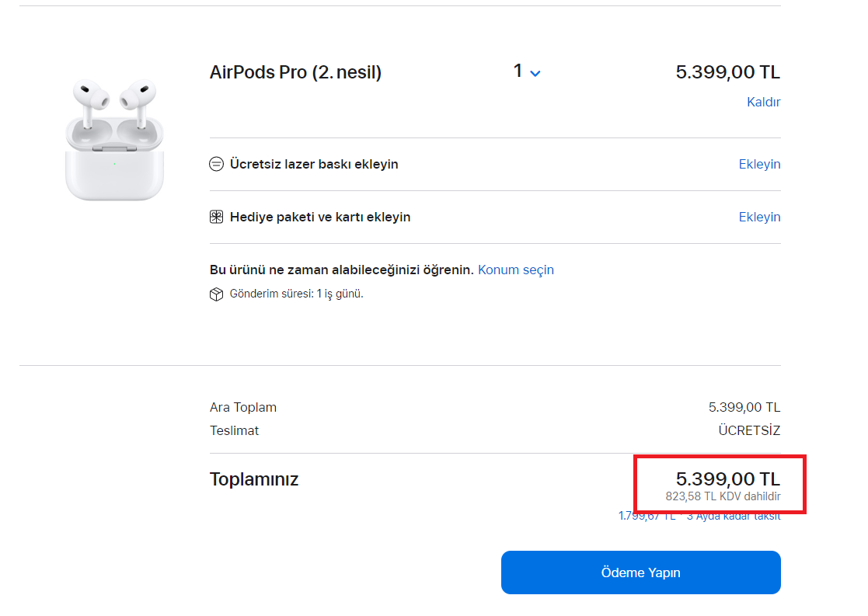
Task: Click the AirPods Pro (2. nesil) title
Action: click(x=295, y=73)
